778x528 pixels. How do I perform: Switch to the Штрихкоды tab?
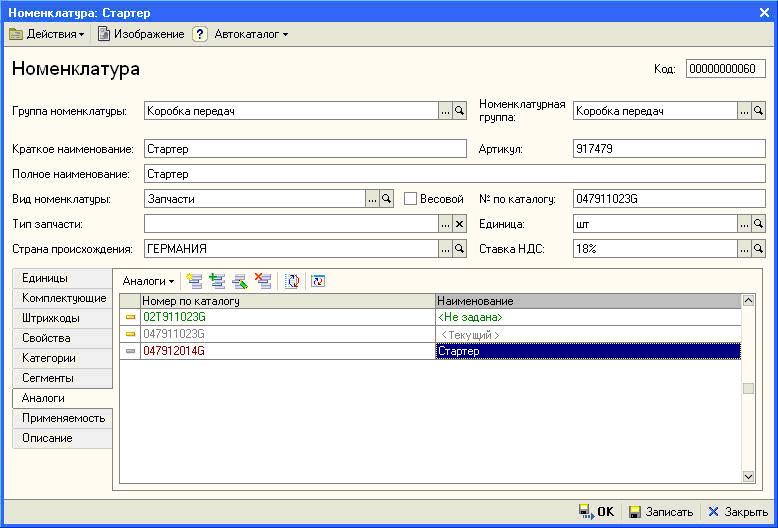point(51,318)
